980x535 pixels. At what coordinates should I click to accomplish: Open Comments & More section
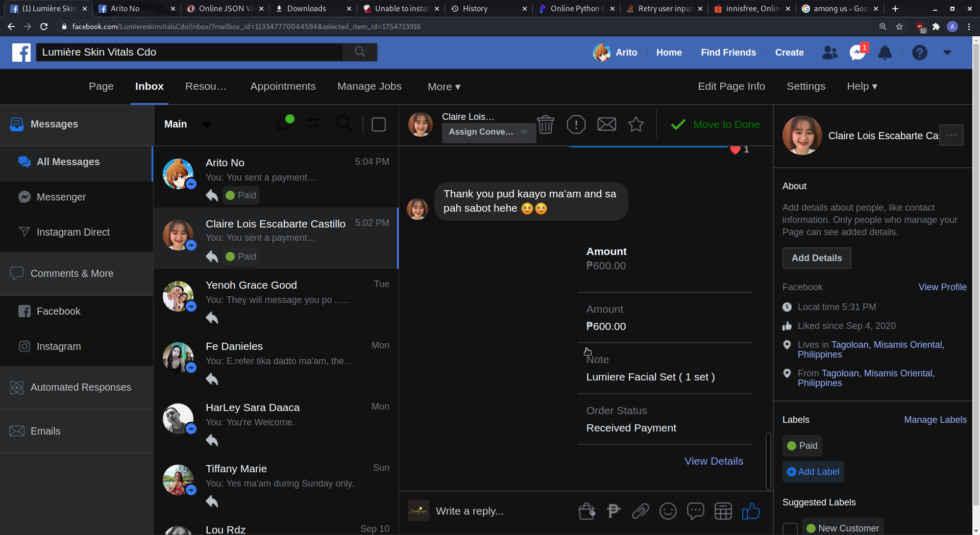[x=77, y=273]
